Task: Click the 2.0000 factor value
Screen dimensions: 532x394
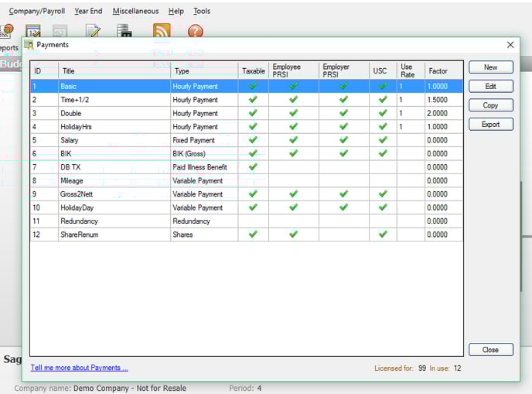Action: (x=438, y=113)
